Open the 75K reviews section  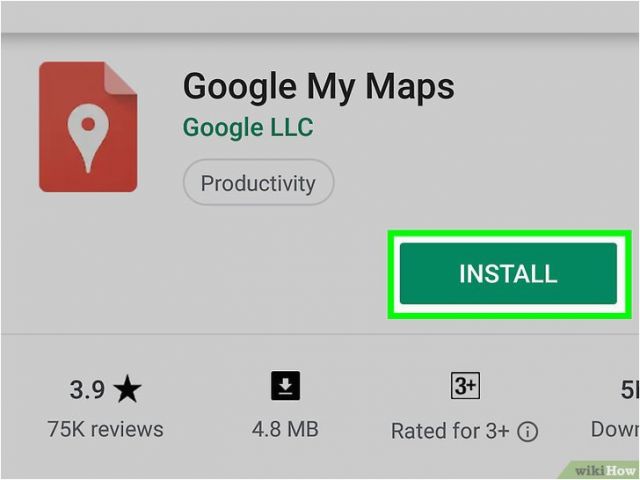tap(105, 429)
